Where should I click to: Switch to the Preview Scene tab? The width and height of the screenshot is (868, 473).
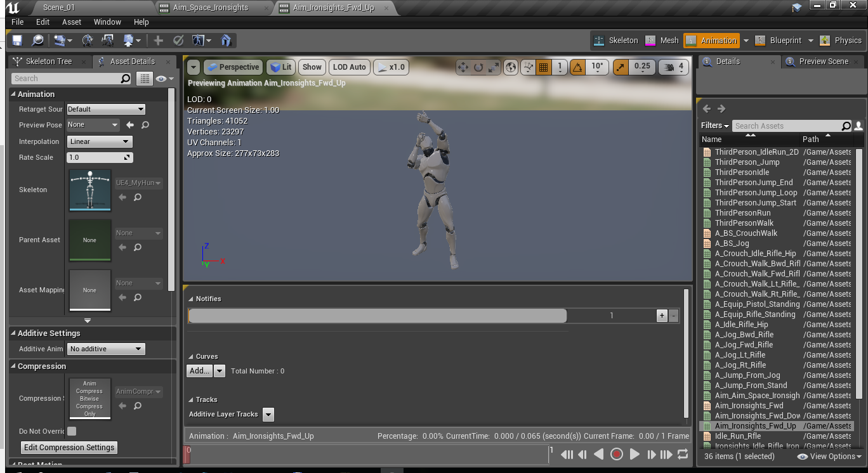pyautogui.click(x=824, y=62)
